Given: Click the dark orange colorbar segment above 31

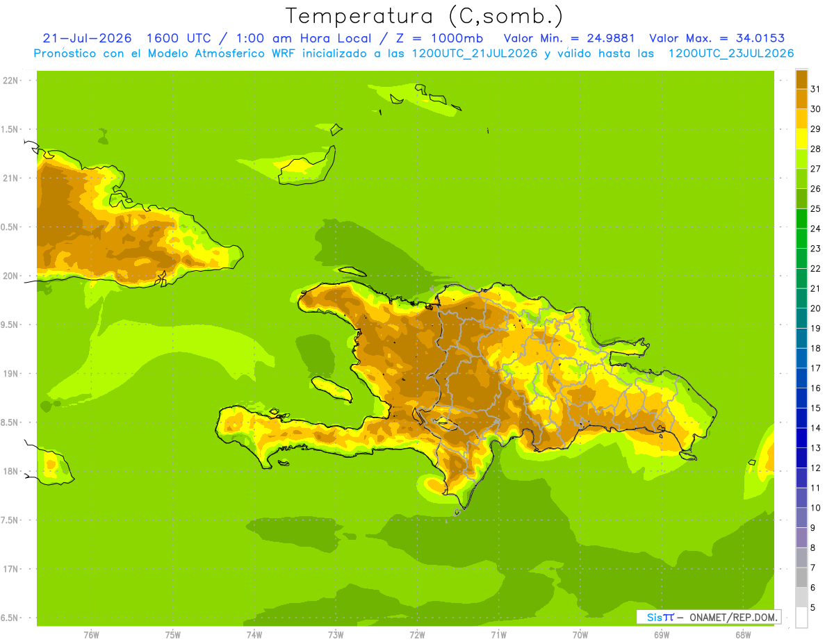Looking at the screenshot, I should [x=801, y=79].
